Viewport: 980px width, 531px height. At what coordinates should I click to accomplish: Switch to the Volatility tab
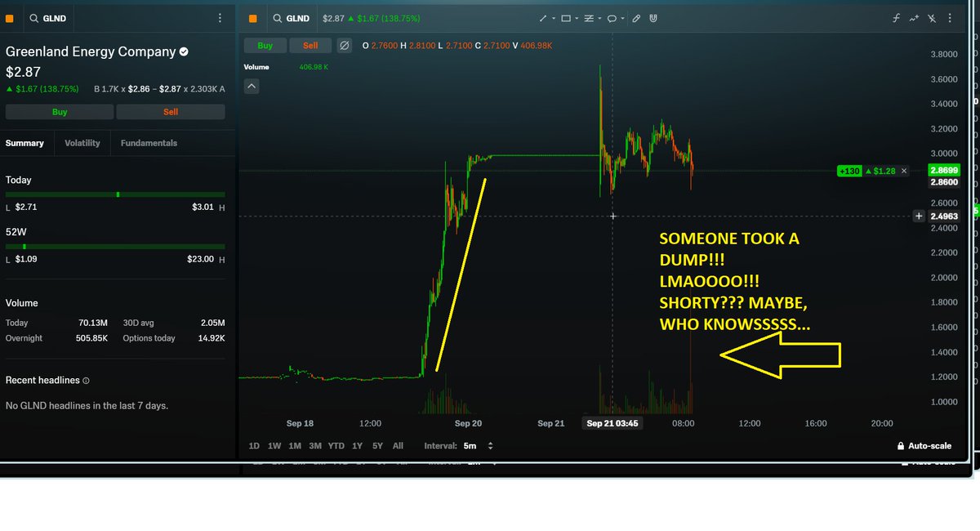coord(82,143)
